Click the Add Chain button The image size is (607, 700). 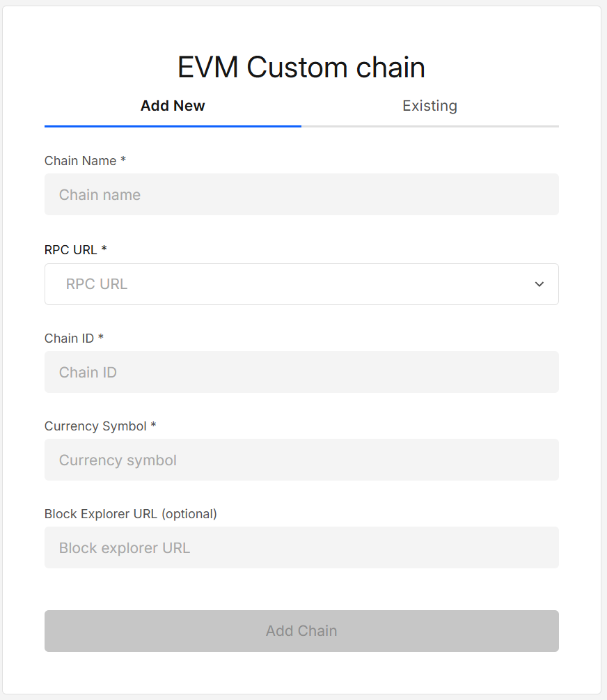[301, 631]
